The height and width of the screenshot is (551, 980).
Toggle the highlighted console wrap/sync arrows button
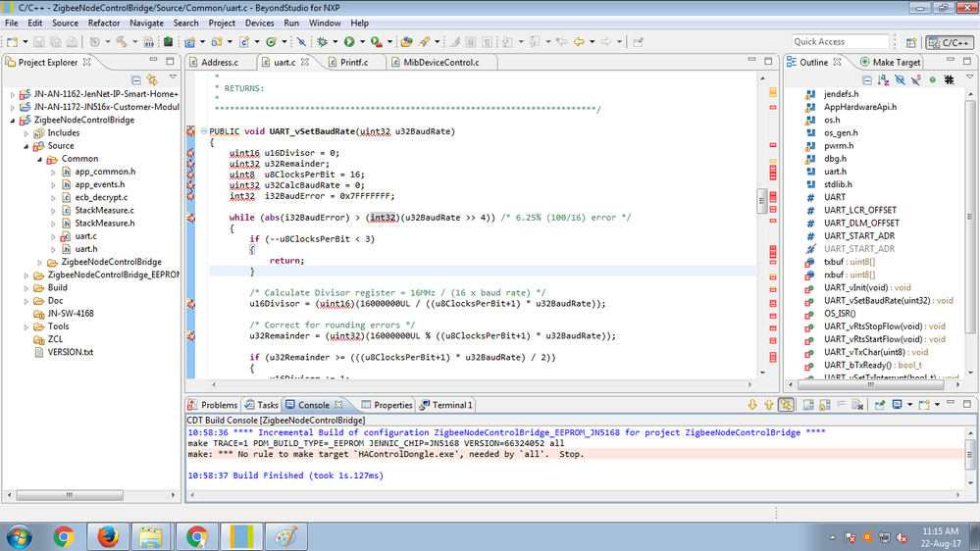(x=786, y=405)
